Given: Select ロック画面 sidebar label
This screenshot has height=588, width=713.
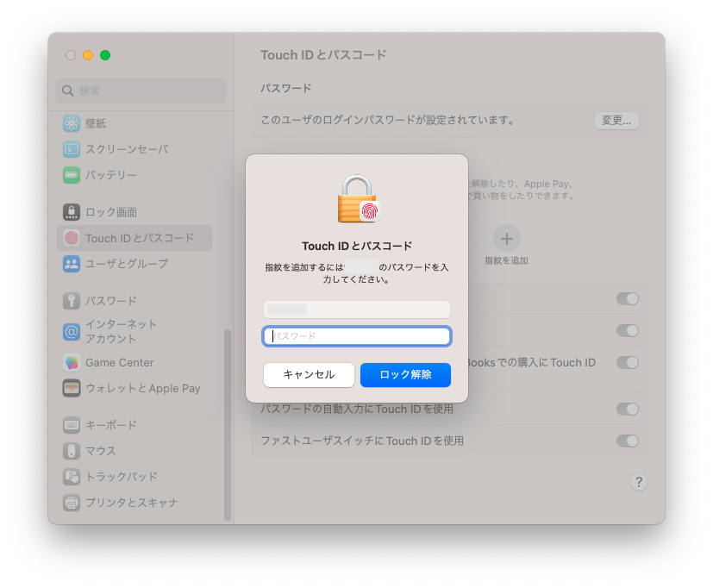Looking at the screenshot, I should (x=111, y=212).
